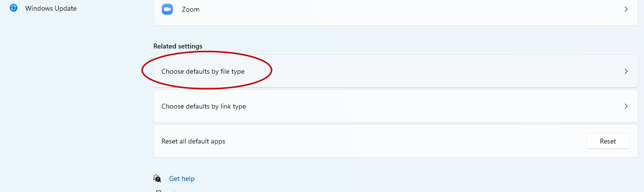Follow the Get help link
The width and height of the screenshot is (644, 192).
click(x=182, y=178)
